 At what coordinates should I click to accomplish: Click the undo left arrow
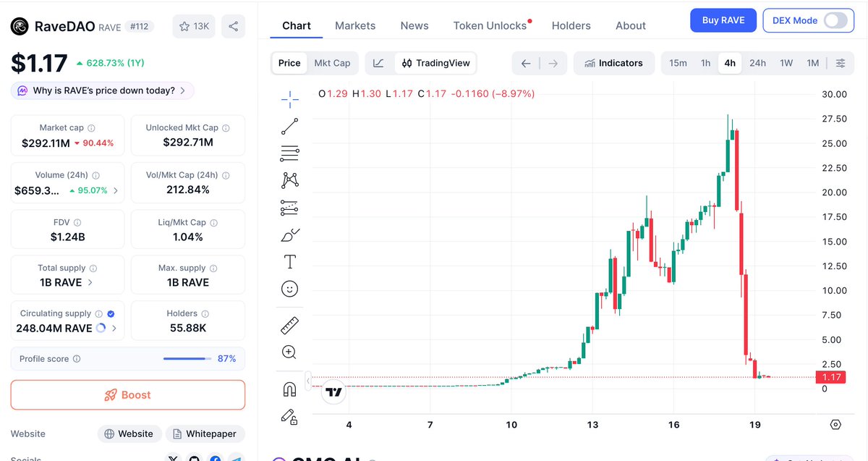pyautogui.click(x=526, y=63)
